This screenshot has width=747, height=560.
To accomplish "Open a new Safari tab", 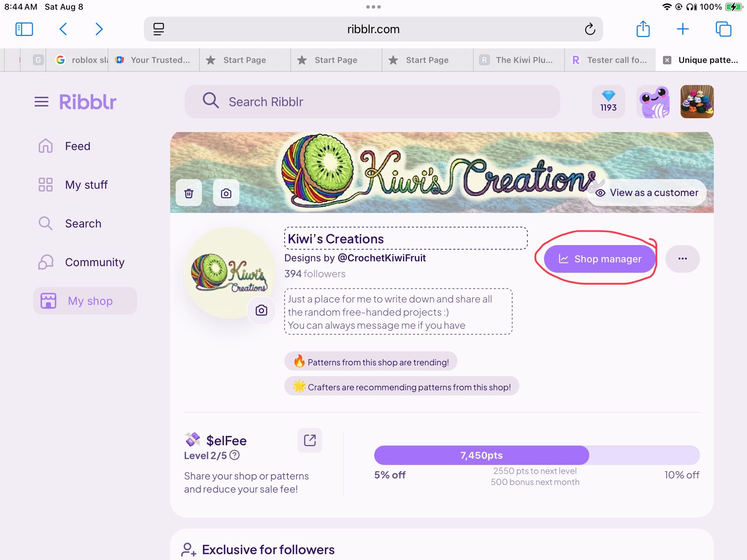I will click(x=683, y=29).
